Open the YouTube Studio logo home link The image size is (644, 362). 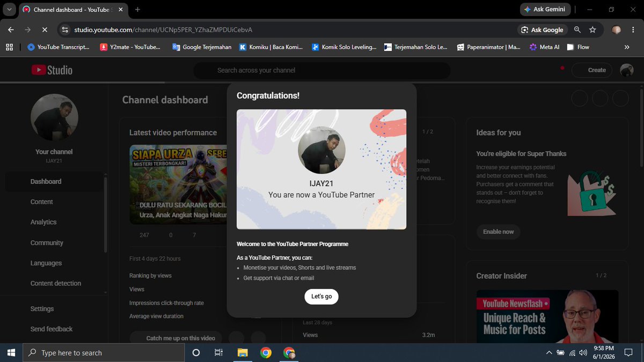click(52, 70)
